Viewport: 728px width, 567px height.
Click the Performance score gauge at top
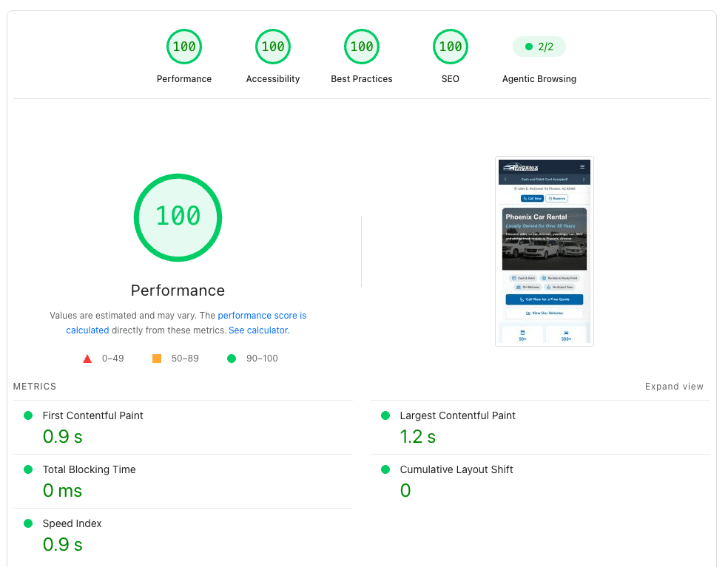[184, 47]
